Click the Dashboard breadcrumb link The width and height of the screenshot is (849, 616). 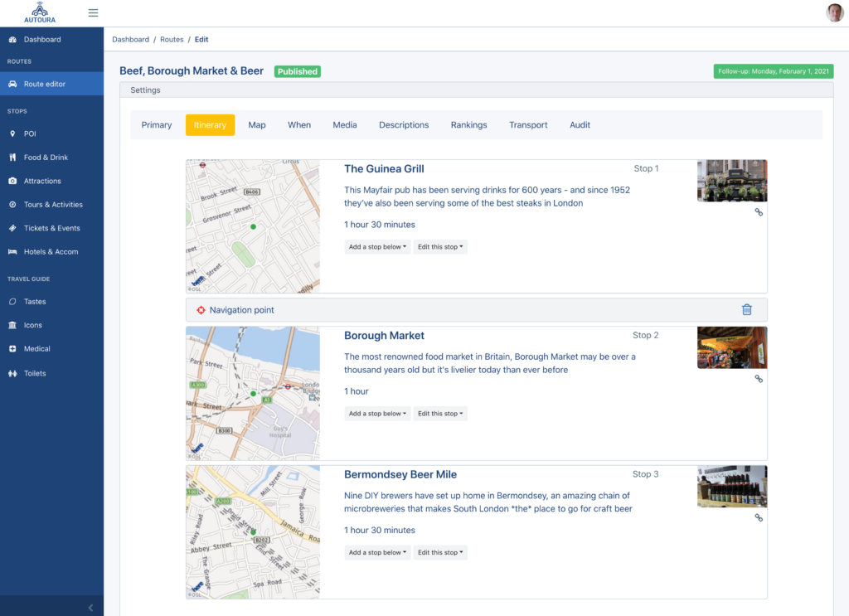(x=130, y=40)
